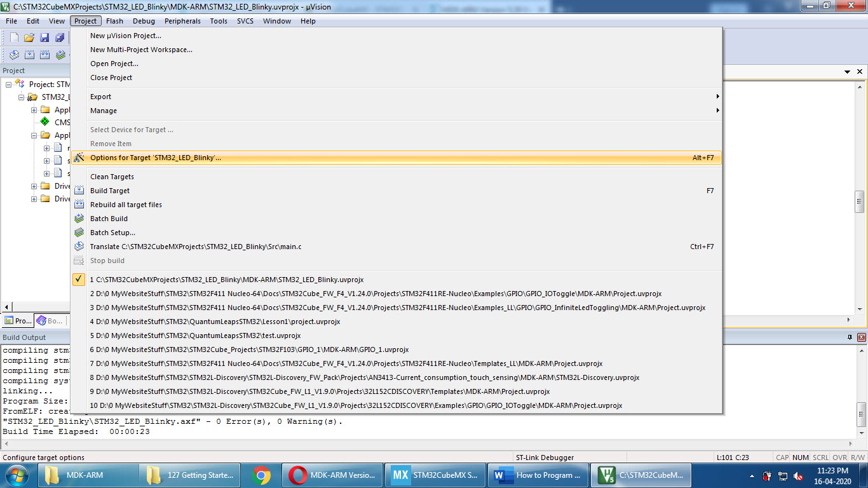Close the Build Output panel
The width and height of the screenshot is (868, 488).
pyautogui.click(x=862, y=337)
